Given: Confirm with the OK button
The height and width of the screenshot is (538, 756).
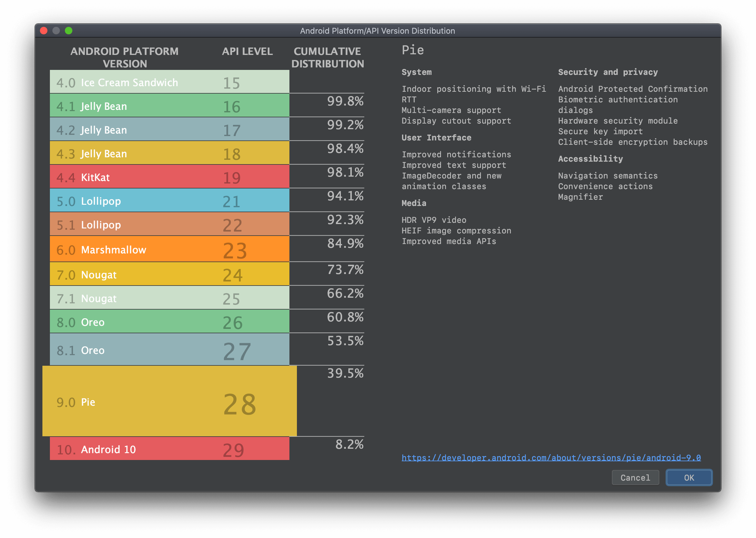Looking at the screenshot, I should 689,477.
